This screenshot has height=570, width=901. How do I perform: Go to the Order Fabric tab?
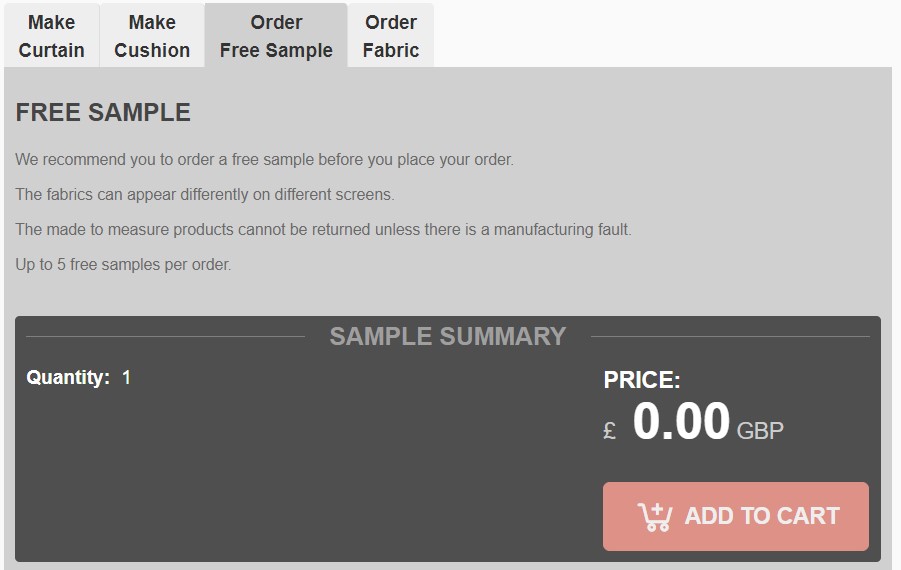click(x=391, y=36)
